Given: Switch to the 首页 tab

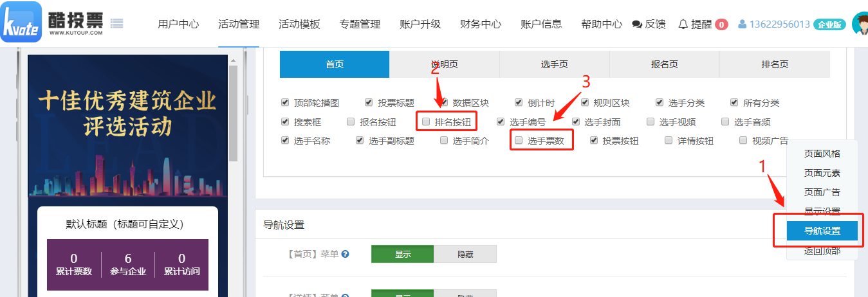Looking at the screenshot, I should (335, 64).
